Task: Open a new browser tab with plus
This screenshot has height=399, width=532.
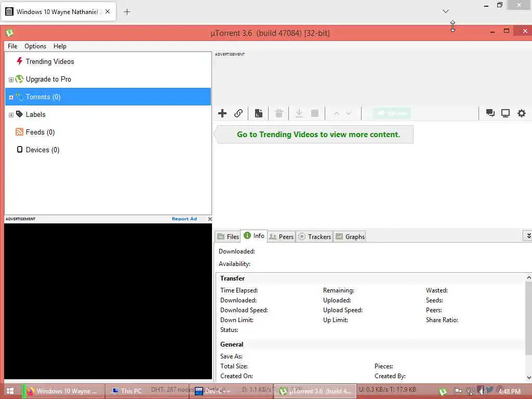Action: tap(127, 12)
